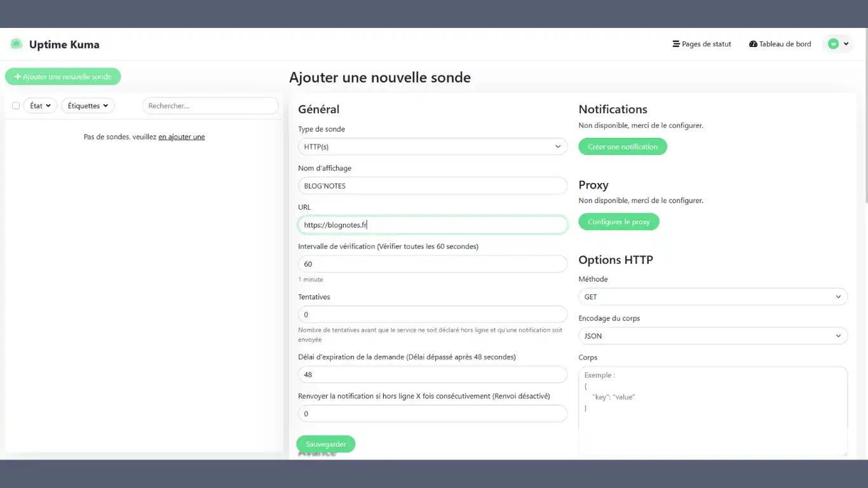
Task: Click the Sauvegarder button
Action: tap(326, 444)
